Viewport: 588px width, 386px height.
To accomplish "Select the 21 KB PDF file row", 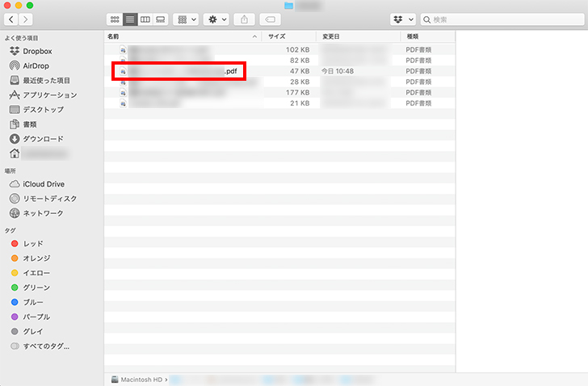I will click(x=279, y=103).
